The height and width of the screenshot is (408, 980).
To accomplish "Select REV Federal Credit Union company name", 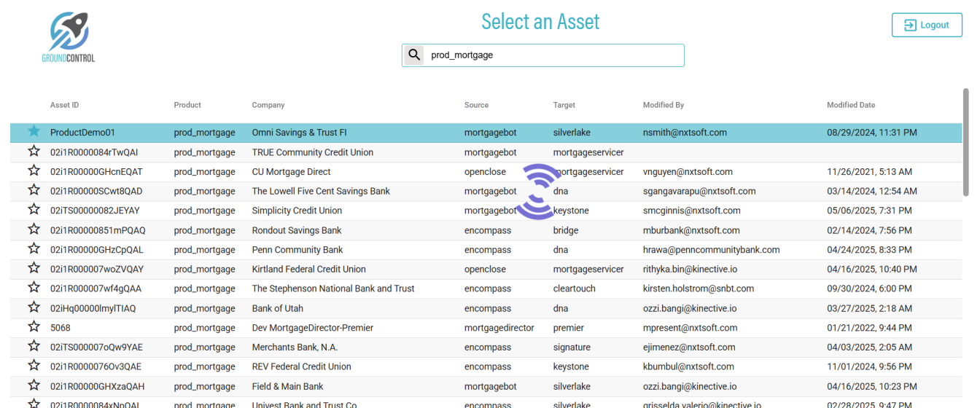I will tap(301, 366).
